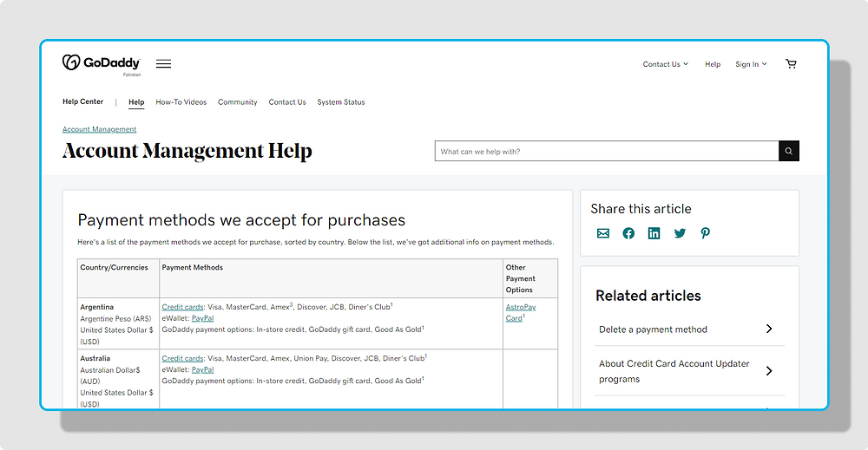Share article on Facebook icon
Image resolution: width=868 pixels, height=450 pixels.
(628, 233)
